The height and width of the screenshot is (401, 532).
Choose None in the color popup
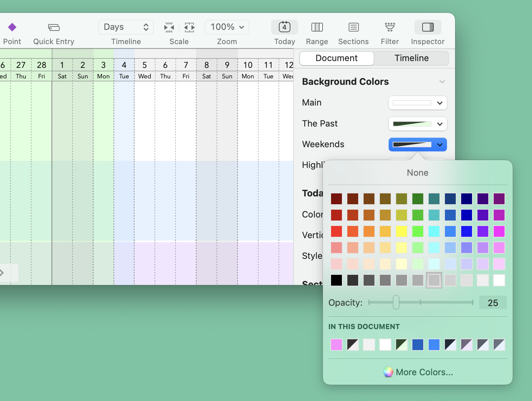point(417,173)
